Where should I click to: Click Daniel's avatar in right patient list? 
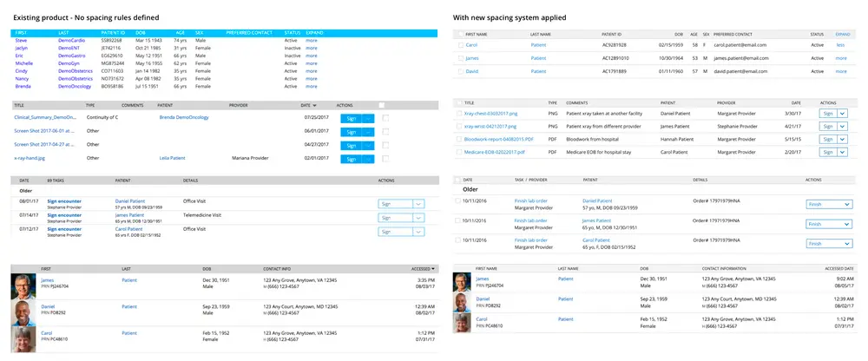click(x=462, y=303)
